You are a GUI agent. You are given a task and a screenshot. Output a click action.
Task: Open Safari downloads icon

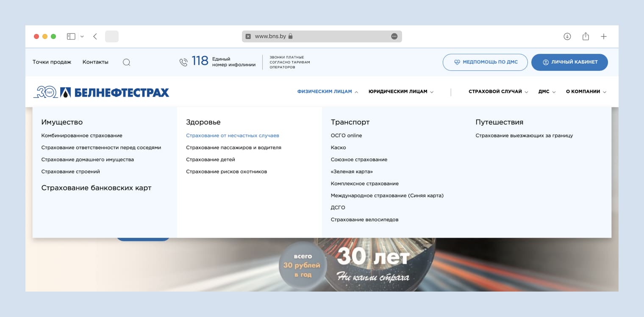point(567,36)
